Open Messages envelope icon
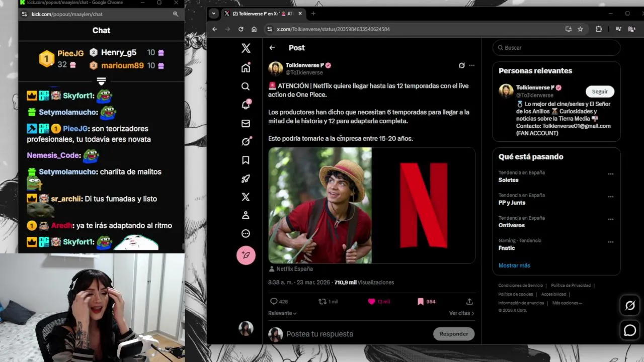This screenshot has width=644, height=362. 246,123
